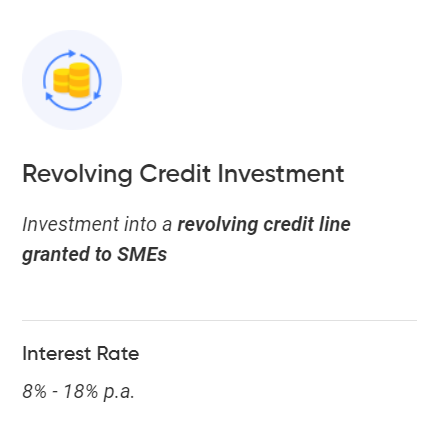Click the bold "granted to SMEs" text
The image size is (439, 424).
coord(94,255)
